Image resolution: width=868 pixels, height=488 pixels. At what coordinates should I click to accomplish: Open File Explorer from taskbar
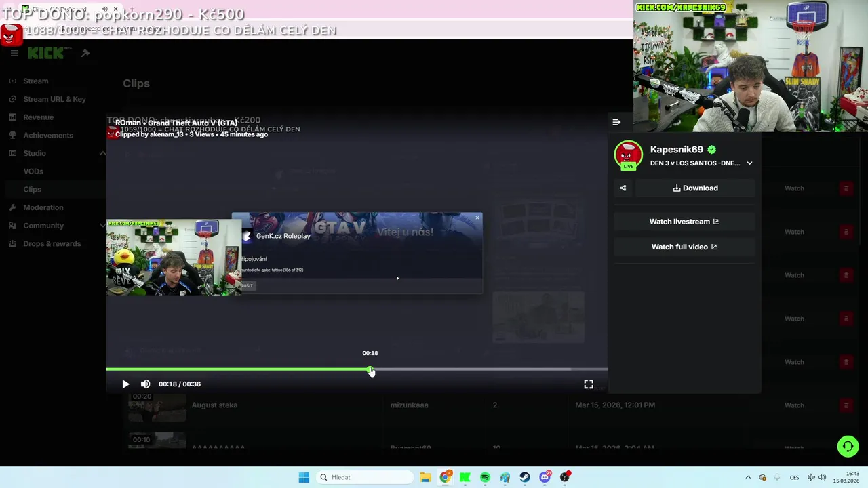pos(425,477)
